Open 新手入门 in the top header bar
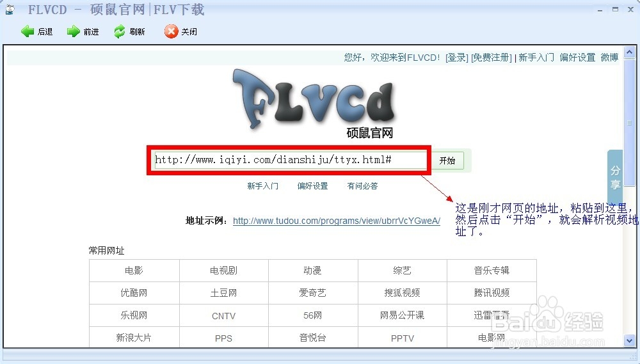Viewport: 640px width, 364px height. pos(536,58)
